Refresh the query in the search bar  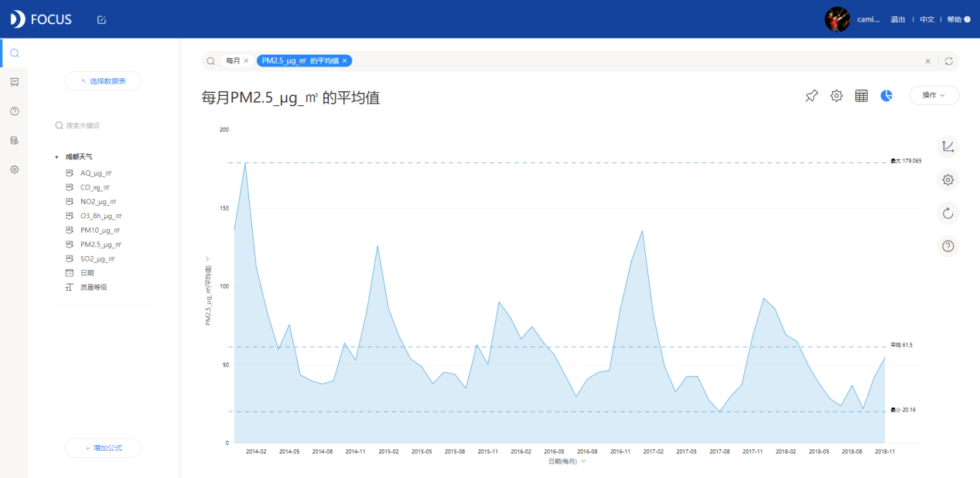(949, 60)
